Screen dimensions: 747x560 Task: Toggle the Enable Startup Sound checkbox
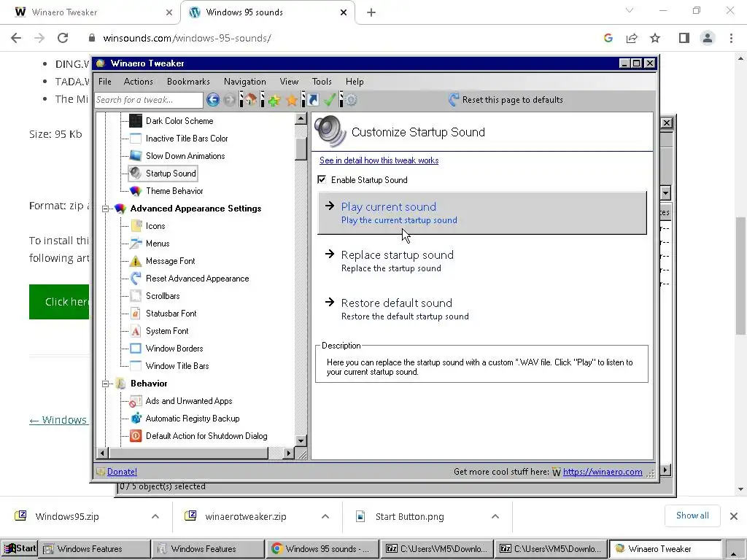[x=322, y=179]
